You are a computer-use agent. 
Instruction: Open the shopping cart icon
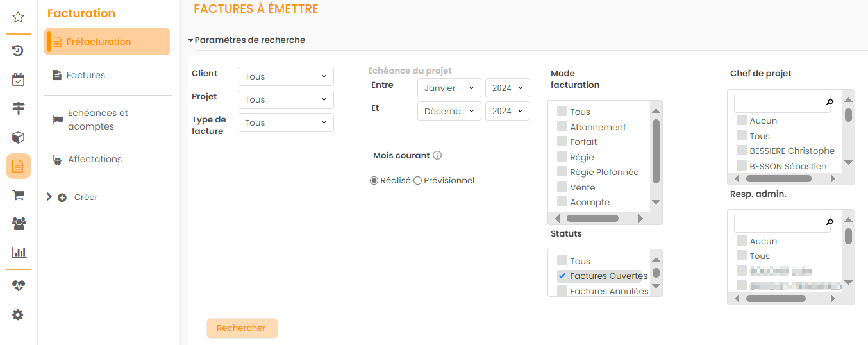point(18,196)
